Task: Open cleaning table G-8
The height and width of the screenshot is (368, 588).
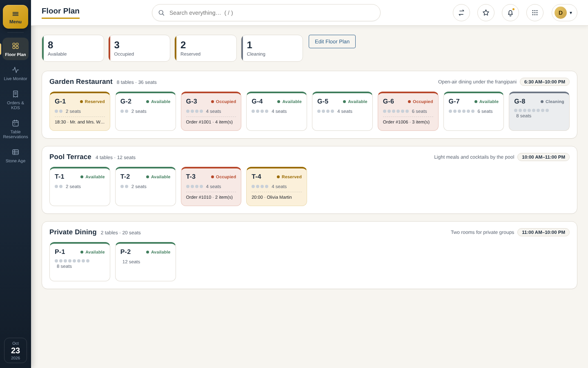Action: point(539,111)
